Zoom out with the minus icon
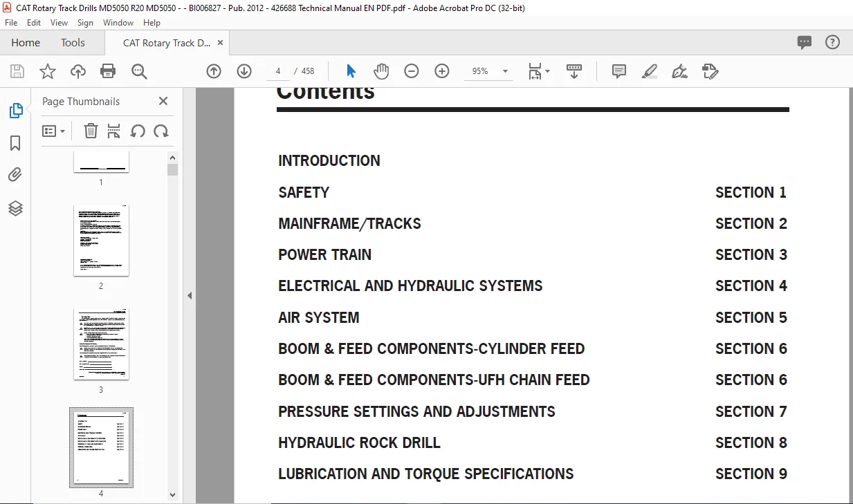 tap(412, 71)
